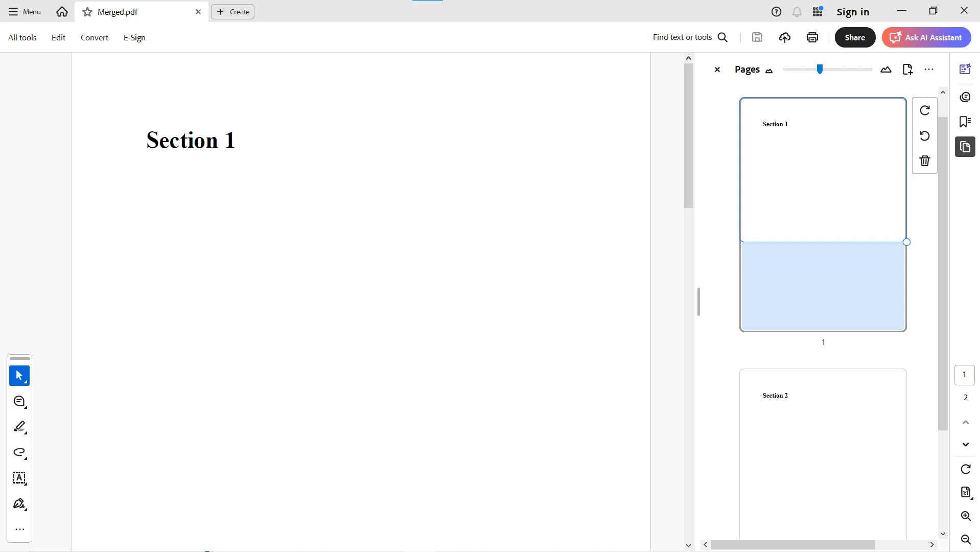This screenshot has height=552, width=980.
Task: Expand more tools in left toolbar
Action: click(19, 530)
